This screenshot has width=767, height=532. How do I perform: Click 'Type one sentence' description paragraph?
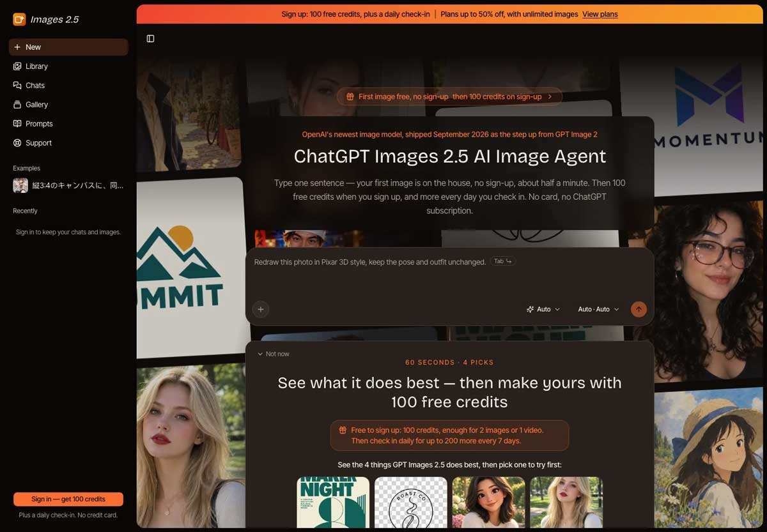coord(449,197)
